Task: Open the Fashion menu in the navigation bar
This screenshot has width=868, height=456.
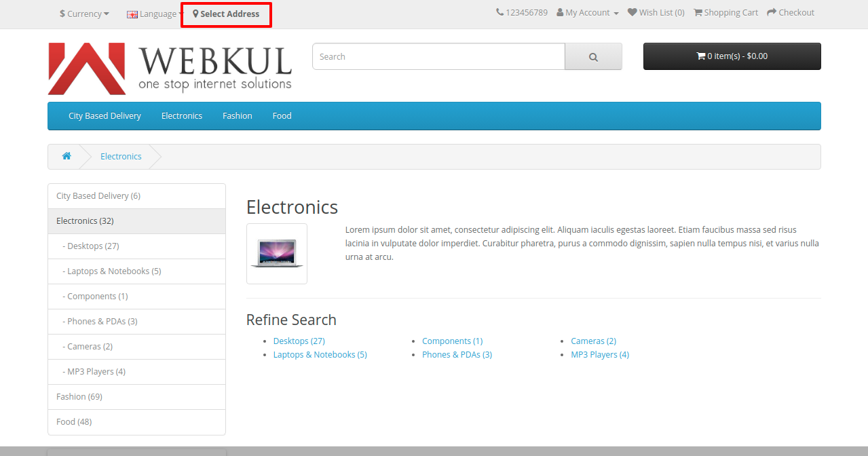Action: pyautogui.click(x=238, y=116)
